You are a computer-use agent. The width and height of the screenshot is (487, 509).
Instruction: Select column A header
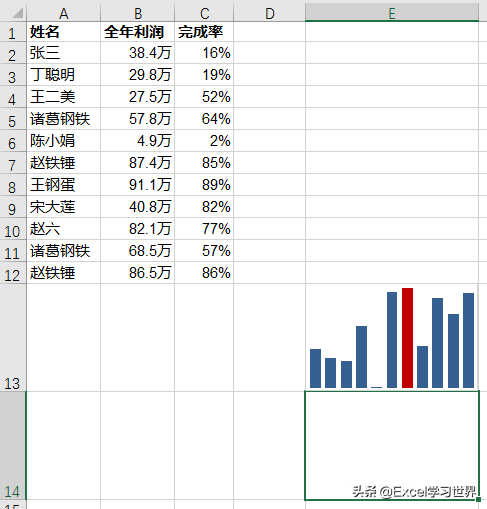click(x=63, y=13)
